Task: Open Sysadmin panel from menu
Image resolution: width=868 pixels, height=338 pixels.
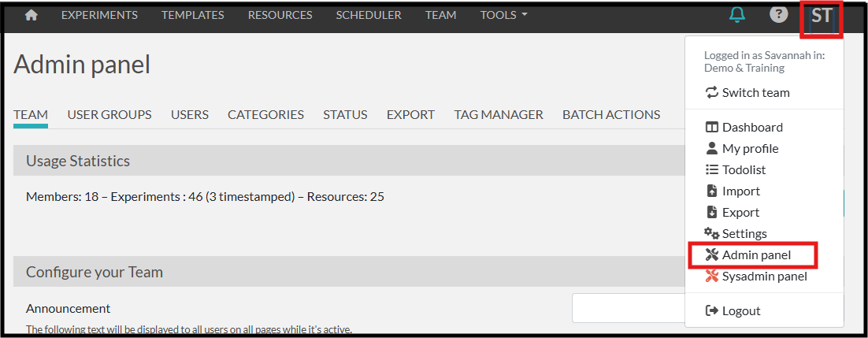Action: point(755,276)
